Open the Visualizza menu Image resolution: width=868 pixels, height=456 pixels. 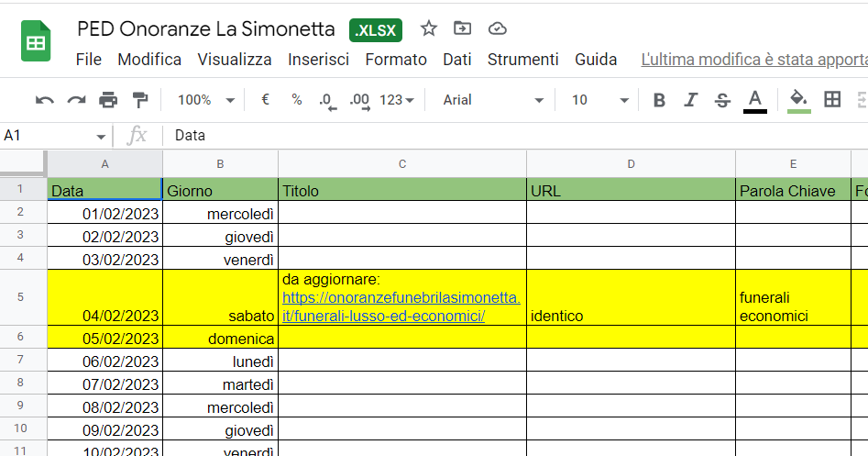pyautogui.click(x=234, y=60)
